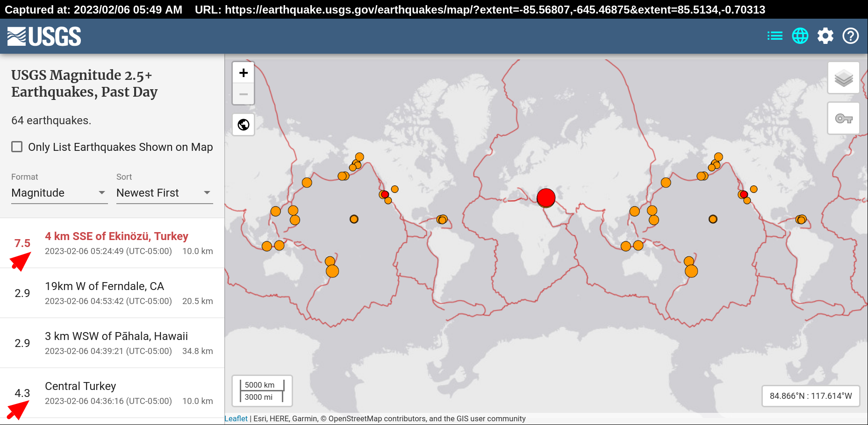
Task: Follow the Leaflet attribution link
Action: click(236, 418)
